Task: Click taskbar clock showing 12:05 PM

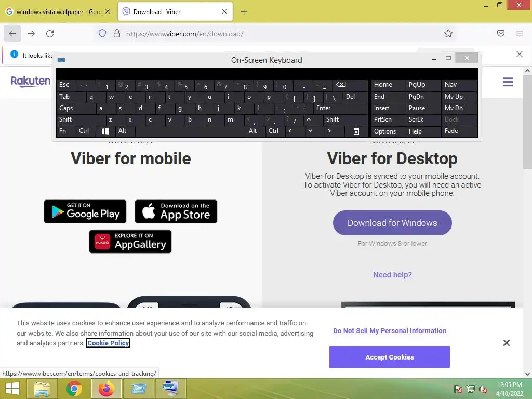Action: [x=509, y=389]
